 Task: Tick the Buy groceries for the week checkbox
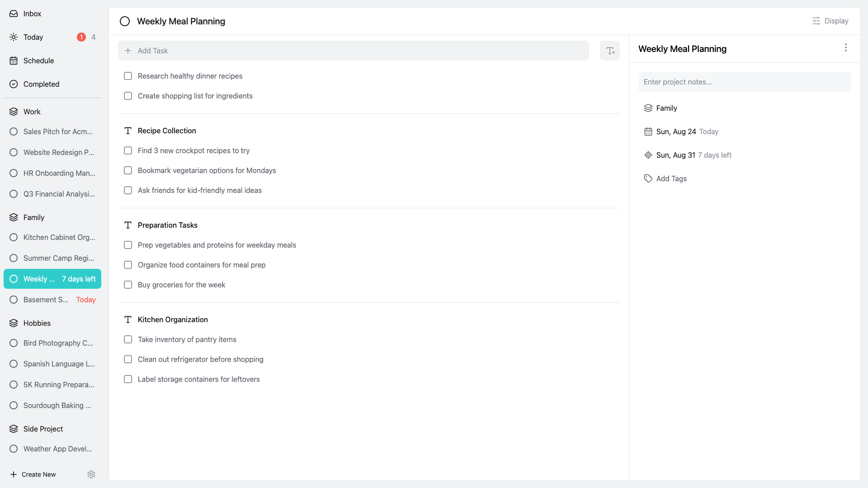tap(128, 285)
